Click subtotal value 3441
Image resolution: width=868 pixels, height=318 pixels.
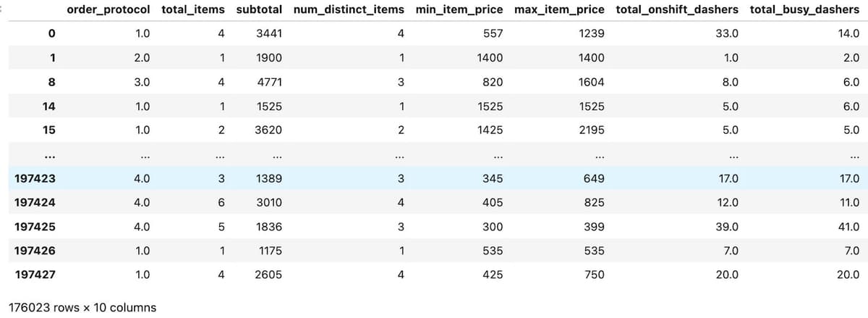pos(270,34)
